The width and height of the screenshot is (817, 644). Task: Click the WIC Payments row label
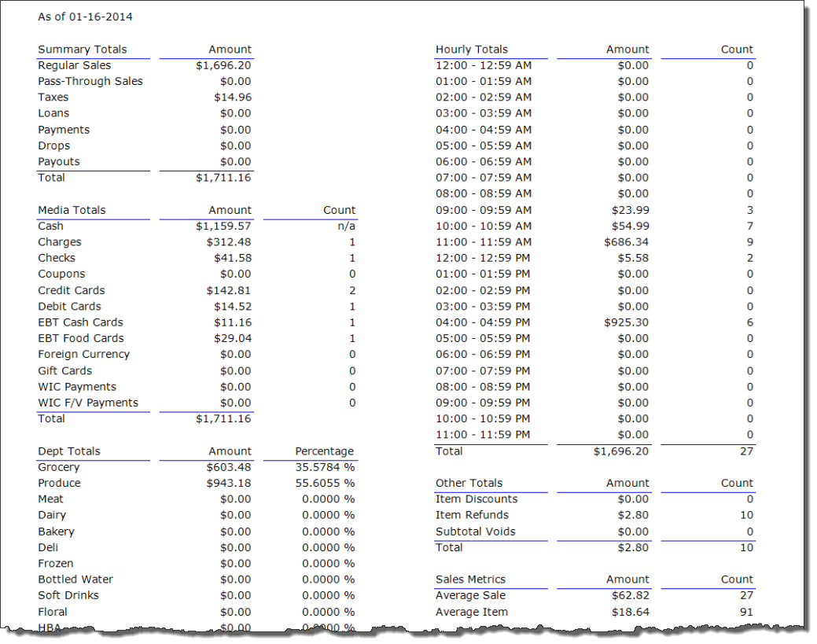[x=77, y=387]
